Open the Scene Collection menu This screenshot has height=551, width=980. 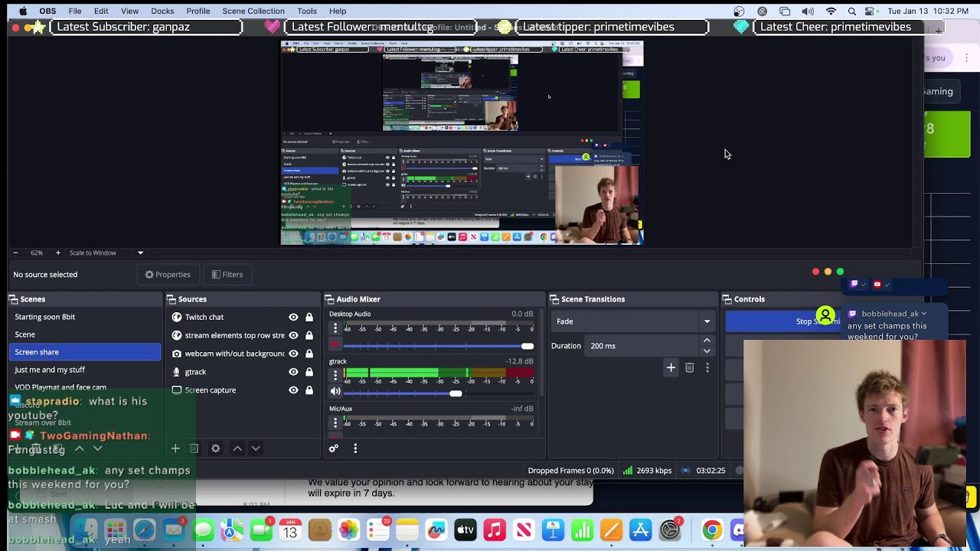[253, 11]
